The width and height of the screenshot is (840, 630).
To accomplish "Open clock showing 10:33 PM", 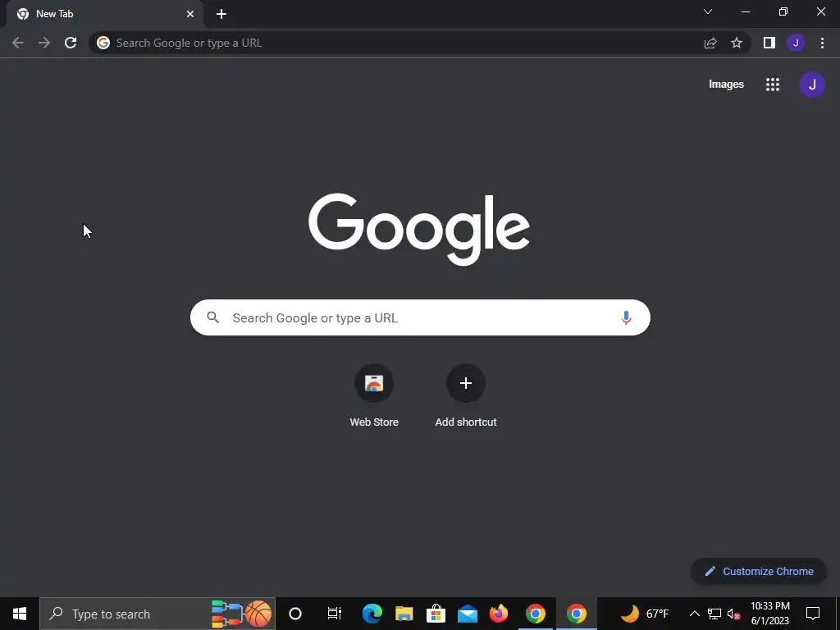I will click(x=769, y=614).
